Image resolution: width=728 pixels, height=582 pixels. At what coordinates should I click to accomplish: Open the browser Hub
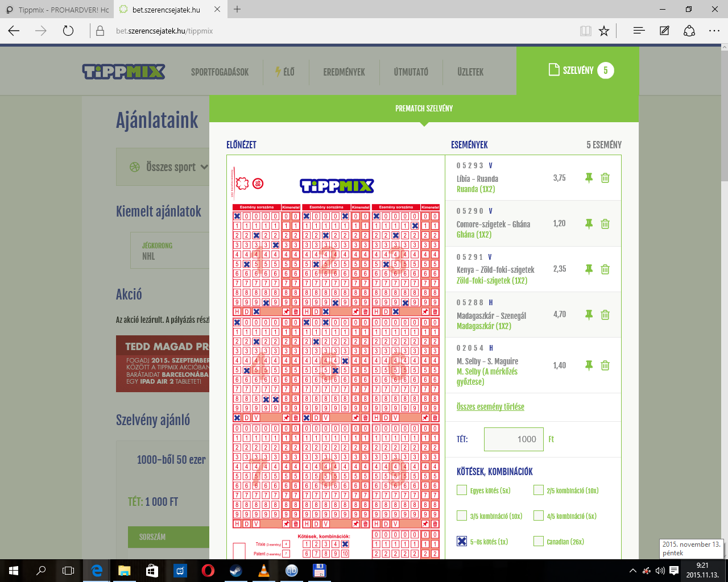click(639, 31)
